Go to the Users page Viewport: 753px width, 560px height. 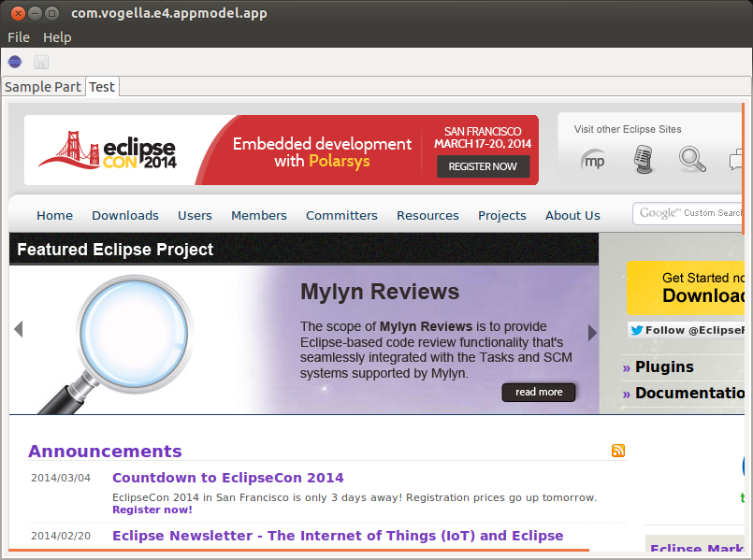(195, 215)
